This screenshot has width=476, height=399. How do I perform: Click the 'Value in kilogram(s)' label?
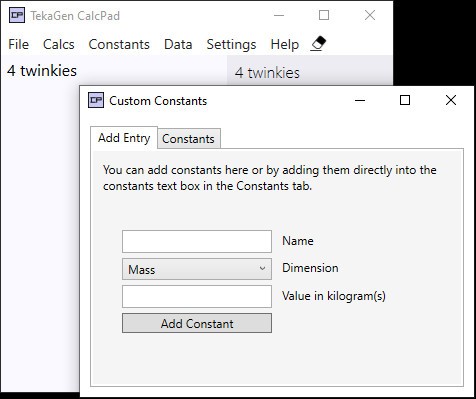click(334, 296)
